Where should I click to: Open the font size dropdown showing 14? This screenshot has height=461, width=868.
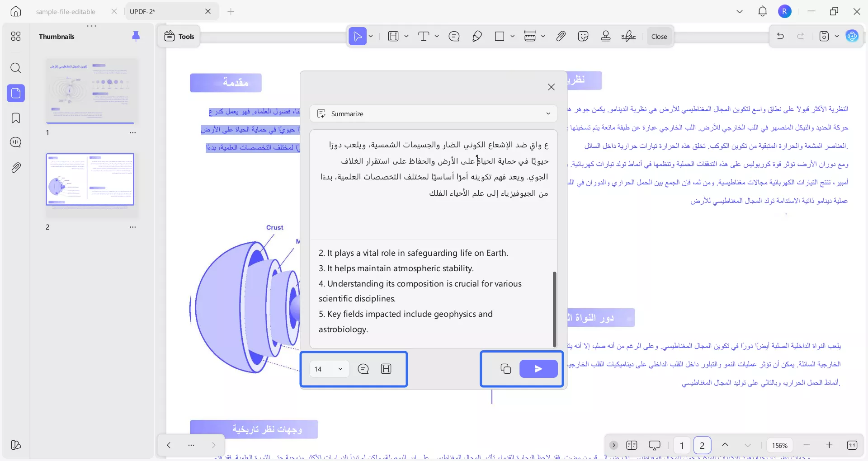click(329, 369)
